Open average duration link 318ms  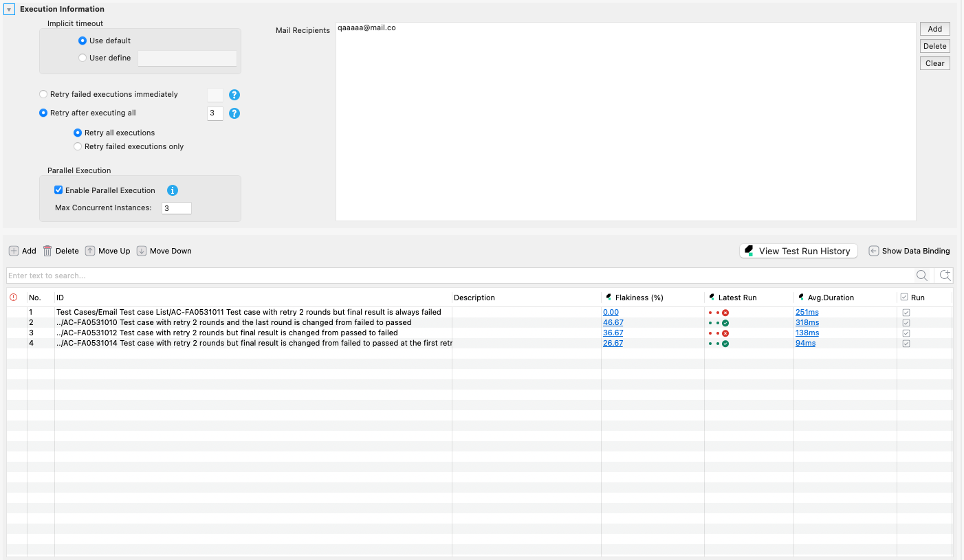[x=807, y=322]
